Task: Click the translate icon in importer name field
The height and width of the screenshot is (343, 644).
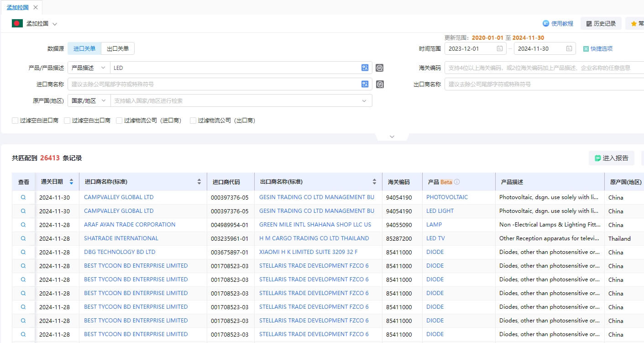Action: 365,84
